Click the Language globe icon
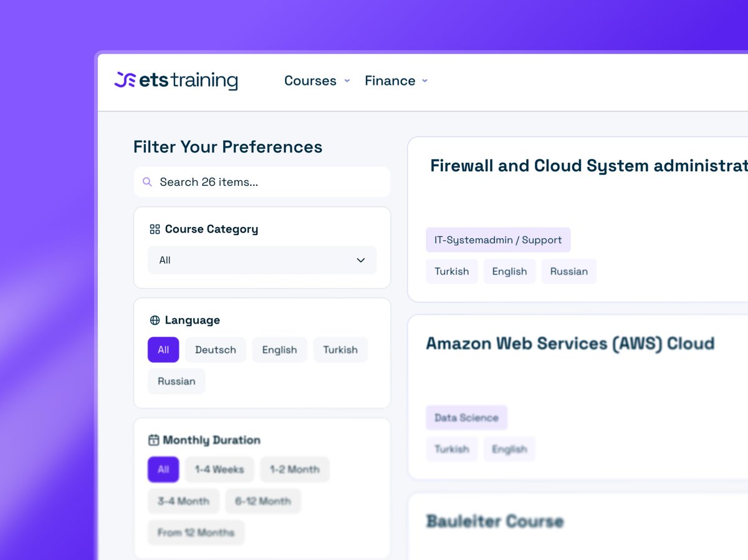Viewport: 748px width, 560px height. (x=155, y=321)
